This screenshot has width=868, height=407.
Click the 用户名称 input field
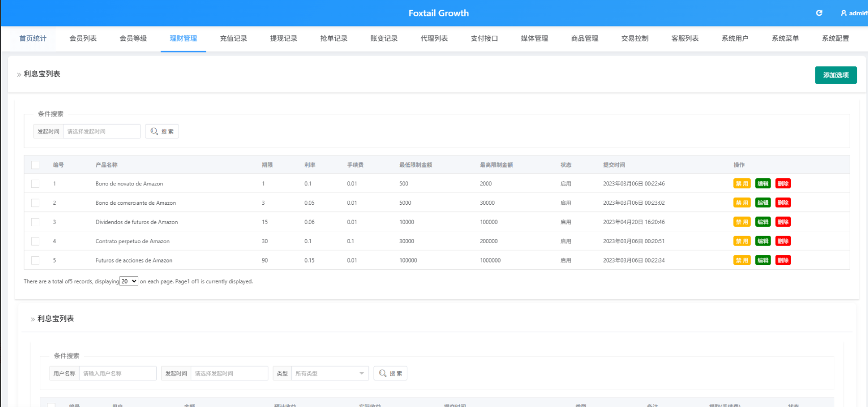pyautogui.click(x=117, y=373)
